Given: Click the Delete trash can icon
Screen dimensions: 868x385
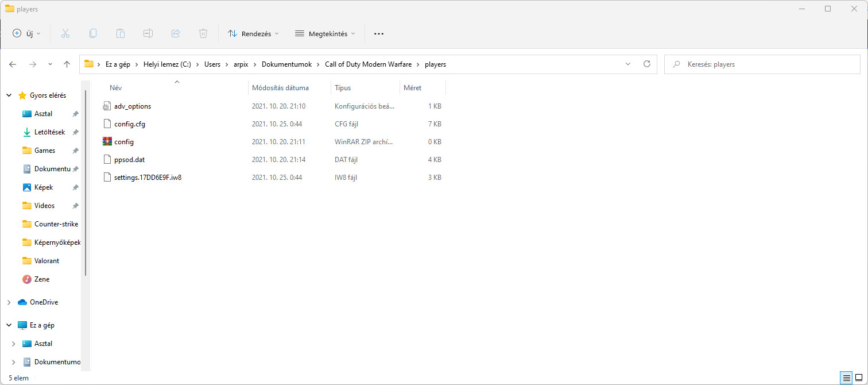Looking at the screenshot, I should tap(203, 33).
